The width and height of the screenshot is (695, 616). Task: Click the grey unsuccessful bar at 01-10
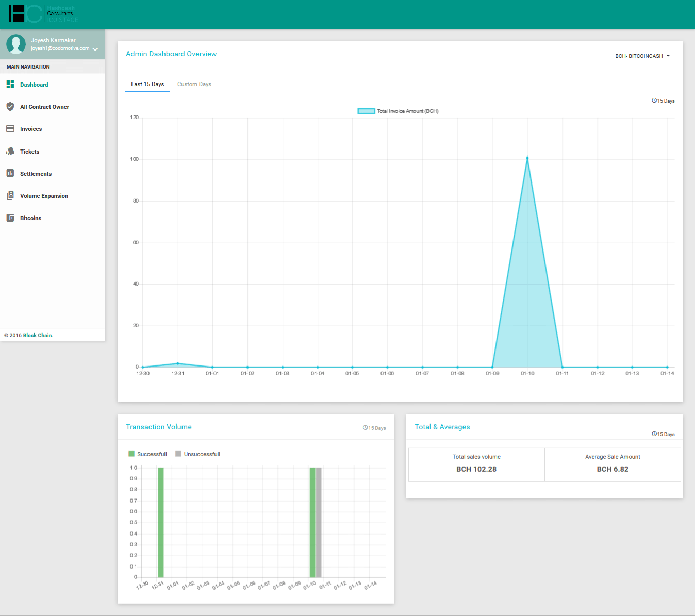point(319,522)
